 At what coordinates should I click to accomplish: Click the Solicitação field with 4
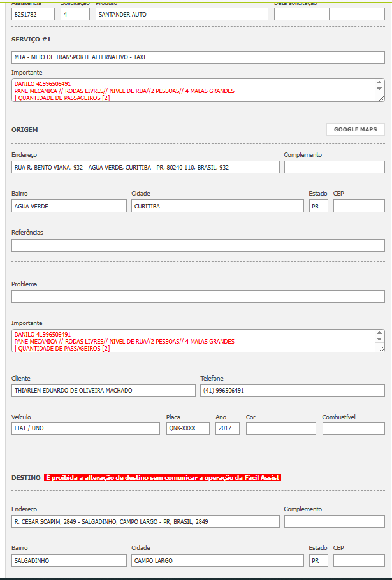pos(75,14)
